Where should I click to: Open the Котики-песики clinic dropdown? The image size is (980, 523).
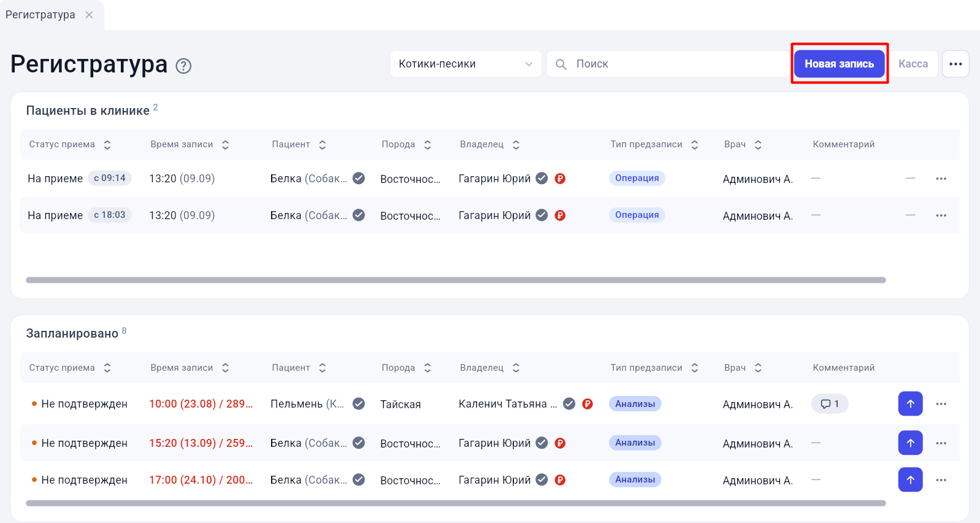tap(465, 64)
